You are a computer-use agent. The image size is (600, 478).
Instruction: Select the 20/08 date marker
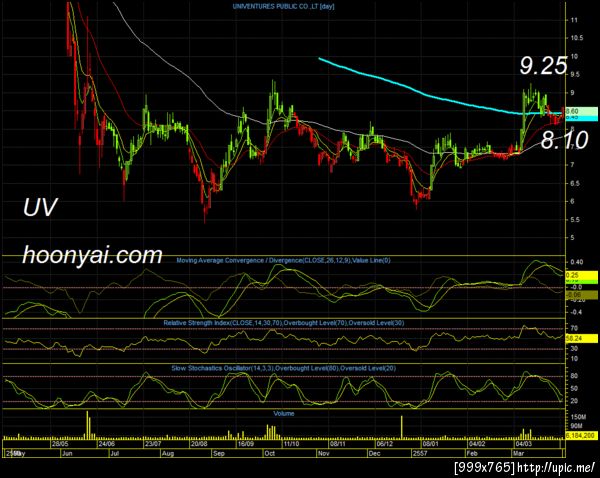199,444
